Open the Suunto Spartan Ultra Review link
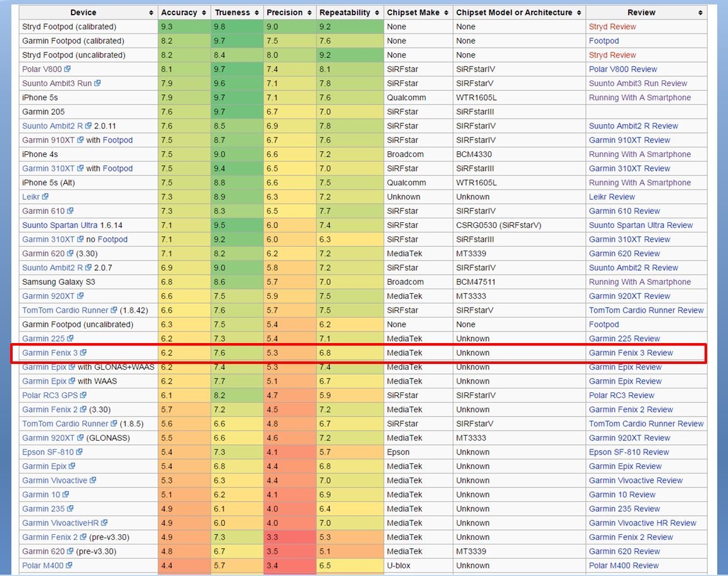 [640, 225]
